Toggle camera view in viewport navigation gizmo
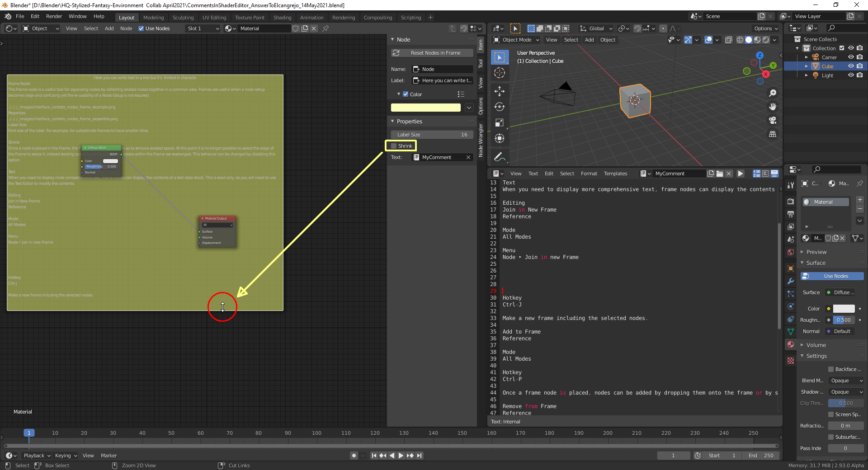868x470 pixels. pos(773,121)
